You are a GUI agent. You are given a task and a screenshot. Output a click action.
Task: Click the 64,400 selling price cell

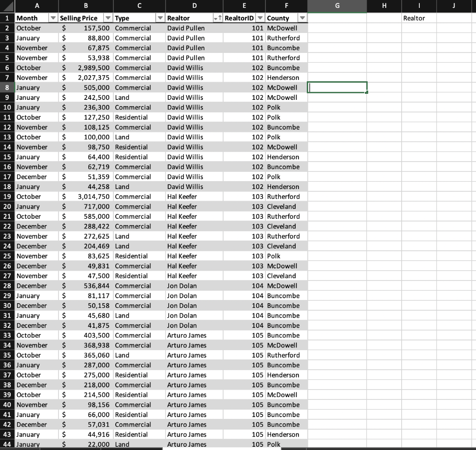pos(86,157)
